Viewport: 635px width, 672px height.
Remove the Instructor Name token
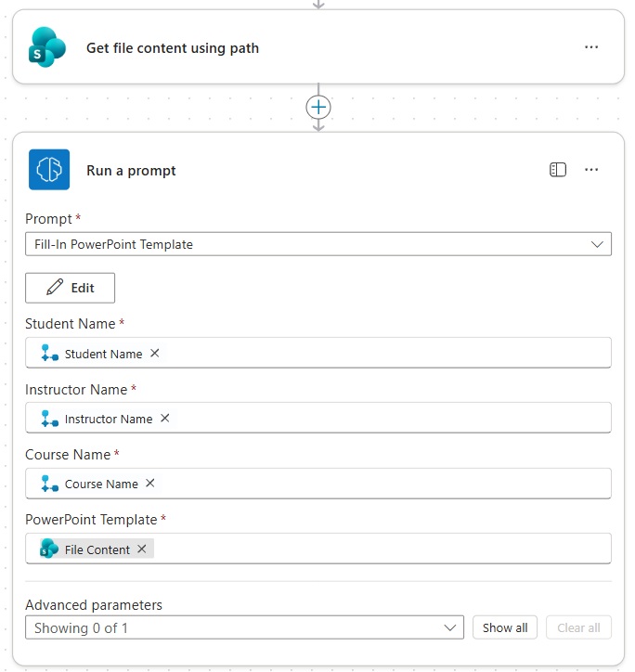pyautogui.click(x=165, y=419)
